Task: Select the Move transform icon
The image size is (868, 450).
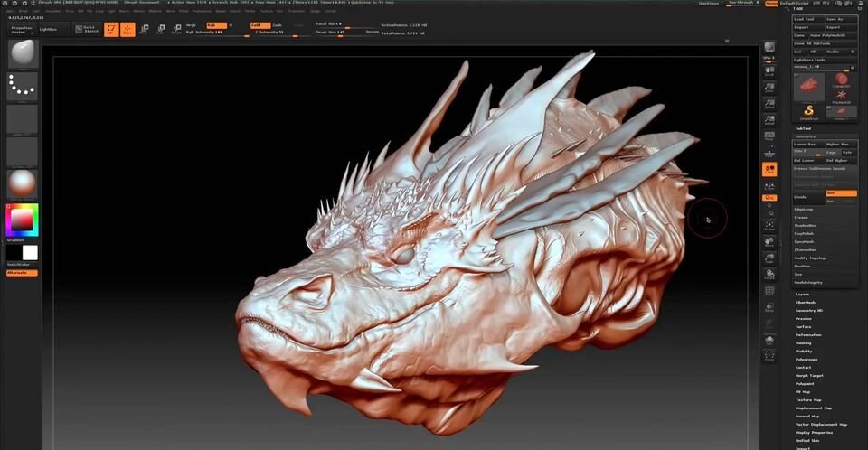Action: (x=144, y=29)
